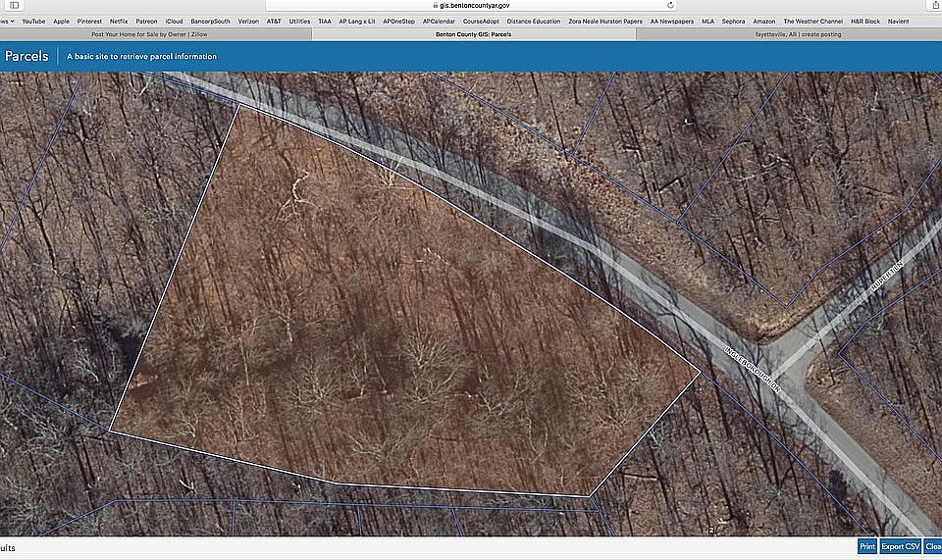Open the YouTube bookmark
This screenshot has height=560, width=942.
(x=33, y=21)
